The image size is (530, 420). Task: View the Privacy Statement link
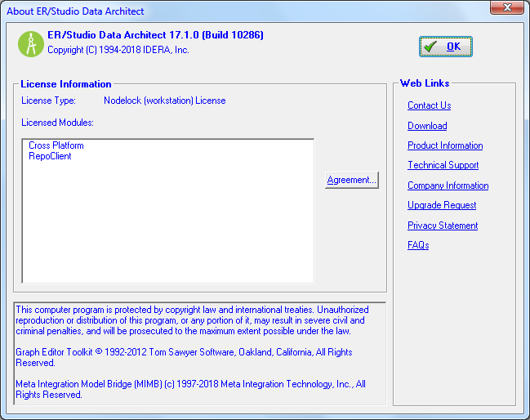443,226
